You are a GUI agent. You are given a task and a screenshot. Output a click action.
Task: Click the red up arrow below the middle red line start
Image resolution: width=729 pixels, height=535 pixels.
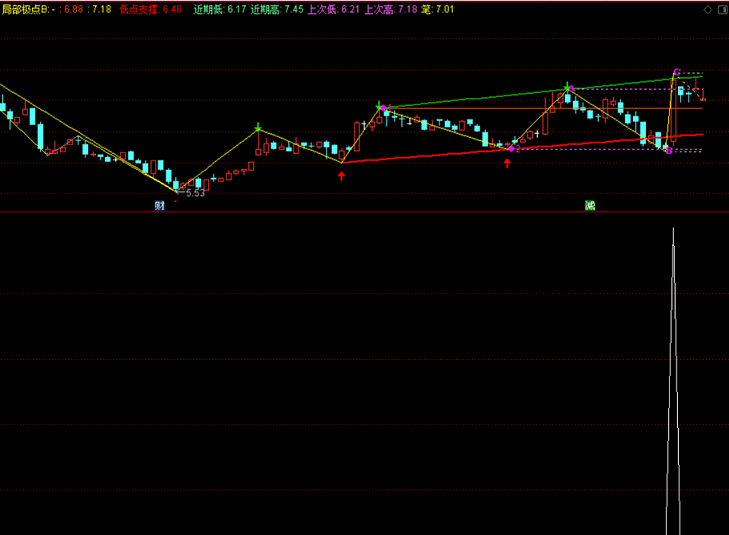[341, 176]
